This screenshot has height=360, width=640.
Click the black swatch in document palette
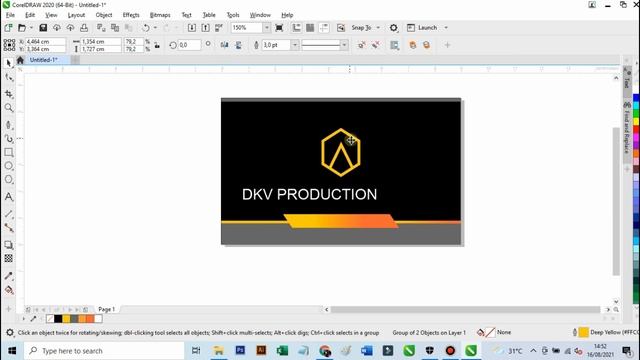[58, 319]
